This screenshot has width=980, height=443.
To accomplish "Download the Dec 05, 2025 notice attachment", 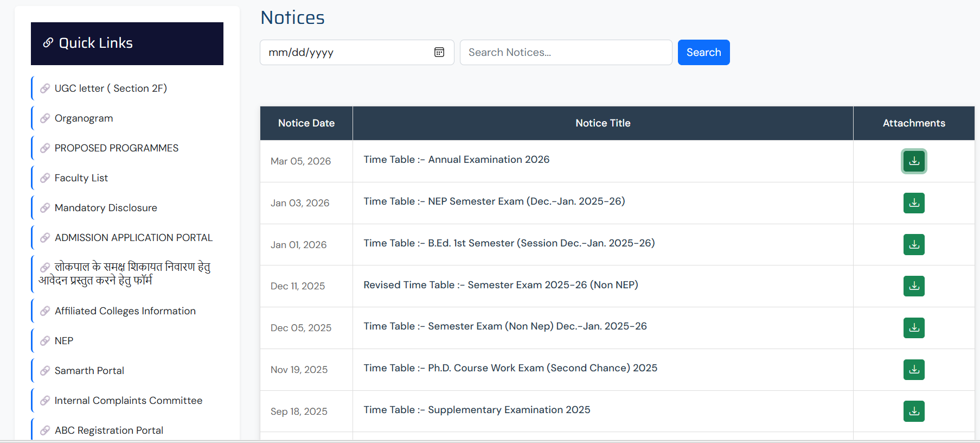I will coord(914,328).
